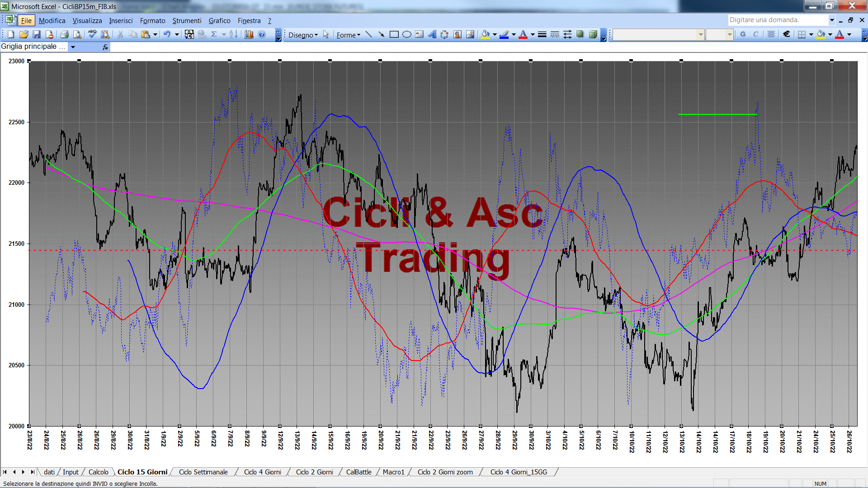Image resolution: width=868 pixels, height=488 pixels.
Task: Switch to the CalBattle sheet tab
Action: point(359,472)
